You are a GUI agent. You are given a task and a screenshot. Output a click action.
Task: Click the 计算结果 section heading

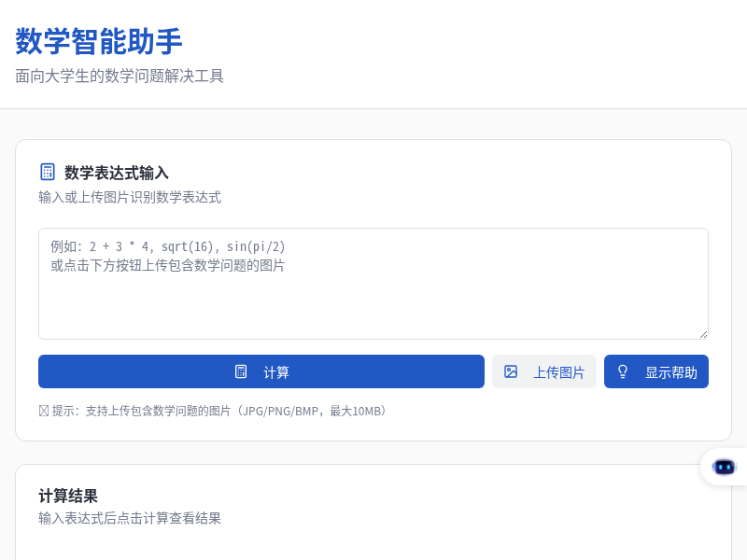(66, 496)
